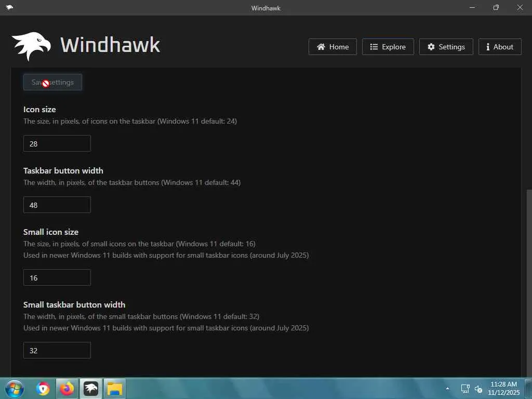Focus the Icon size input field

tap(57, 143)
